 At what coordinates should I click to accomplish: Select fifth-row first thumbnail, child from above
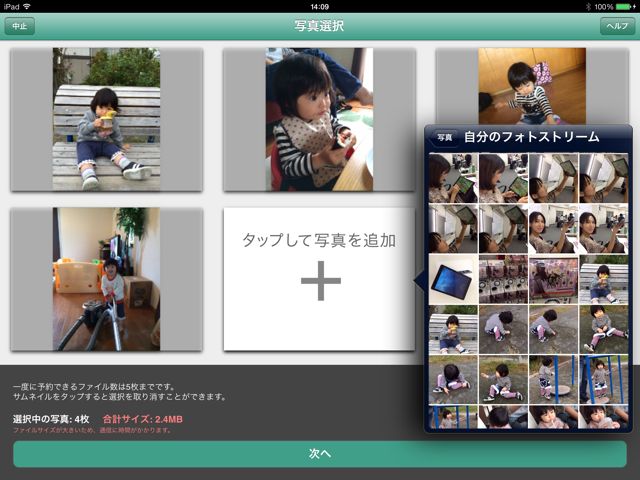tap(453, 380)
